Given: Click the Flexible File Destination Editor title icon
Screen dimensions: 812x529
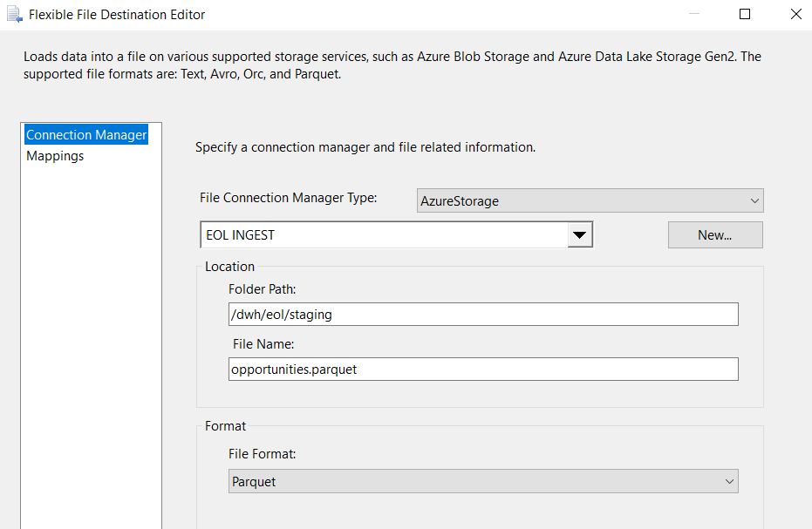Looking at the screenshot, I should click(15, 15).
